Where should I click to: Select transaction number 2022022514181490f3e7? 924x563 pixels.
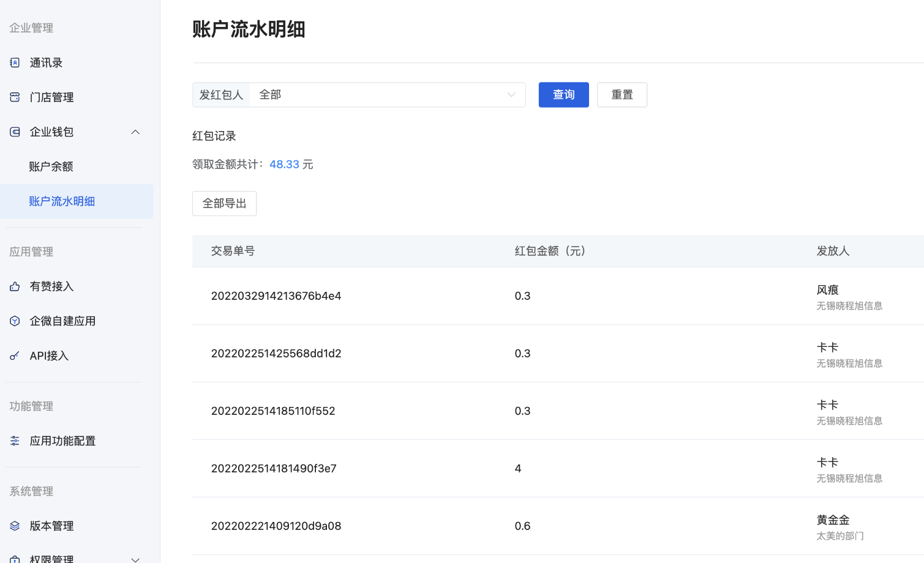[274, 469]
